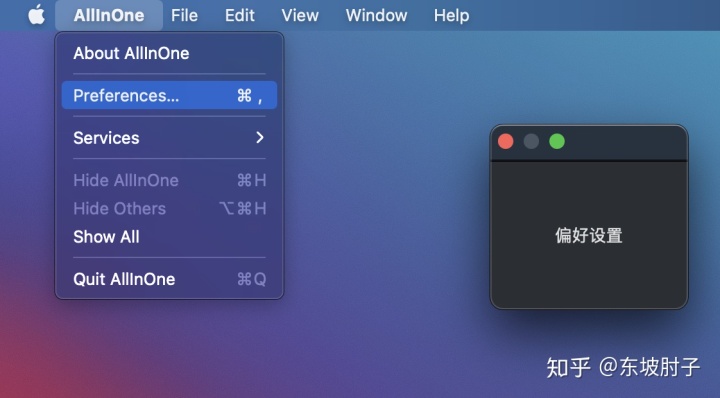The width and height of the screenshot is (720, 398).
Task: Choose About AllInOne
Action: coord(169,53)
